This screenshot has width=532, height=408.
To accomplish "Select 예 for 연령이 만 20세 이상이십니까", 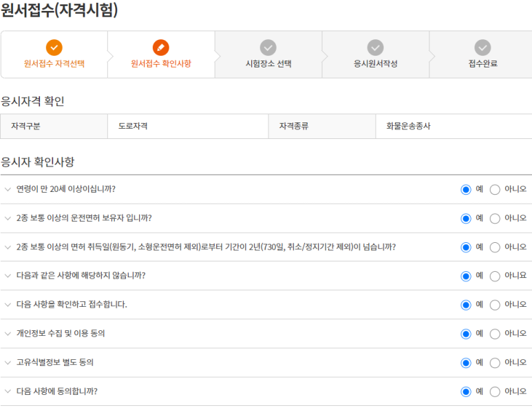I will click(466, 190).
